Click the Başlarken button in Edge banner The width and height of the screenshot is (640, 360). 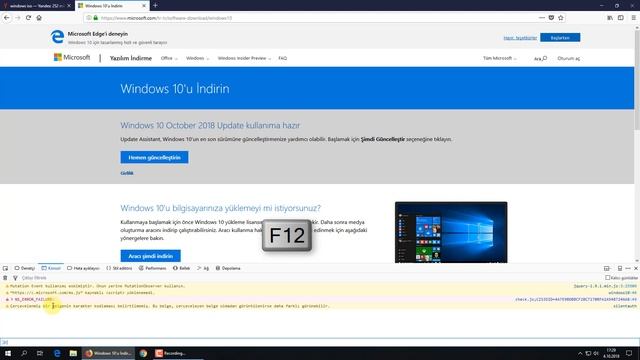560,38
